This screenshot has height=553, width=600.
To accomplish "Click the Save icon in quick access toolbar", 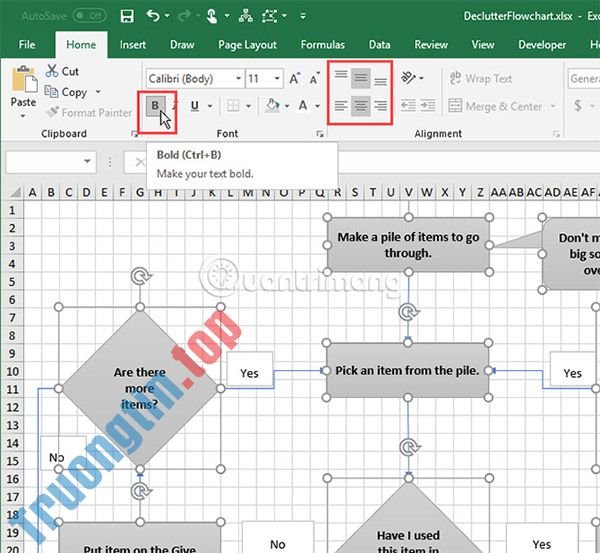I will (x=127, y=16).
